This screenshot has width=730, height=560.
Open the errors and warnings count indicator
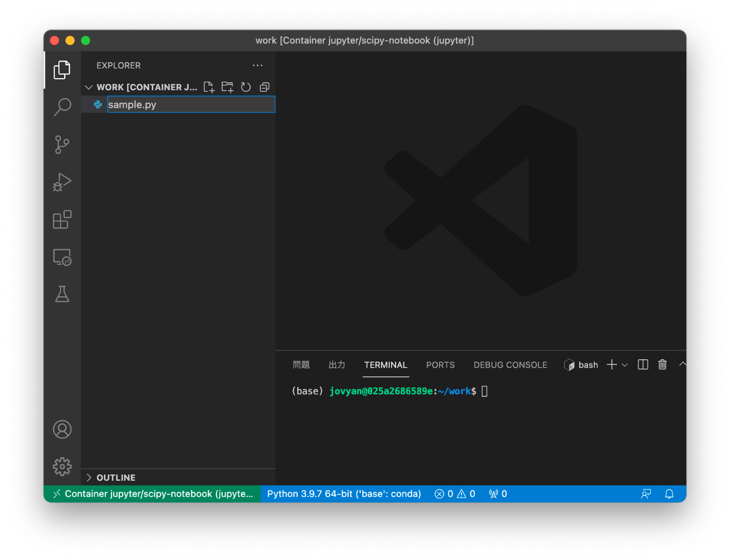[x=455, y=494]
